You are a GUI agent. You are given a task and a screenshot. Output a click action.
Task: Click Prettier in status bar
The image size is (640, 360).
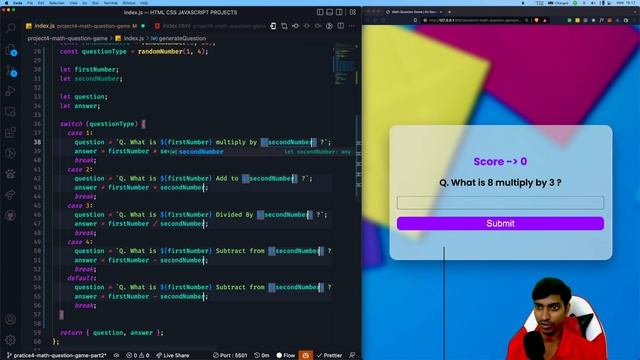pos(330,356)
